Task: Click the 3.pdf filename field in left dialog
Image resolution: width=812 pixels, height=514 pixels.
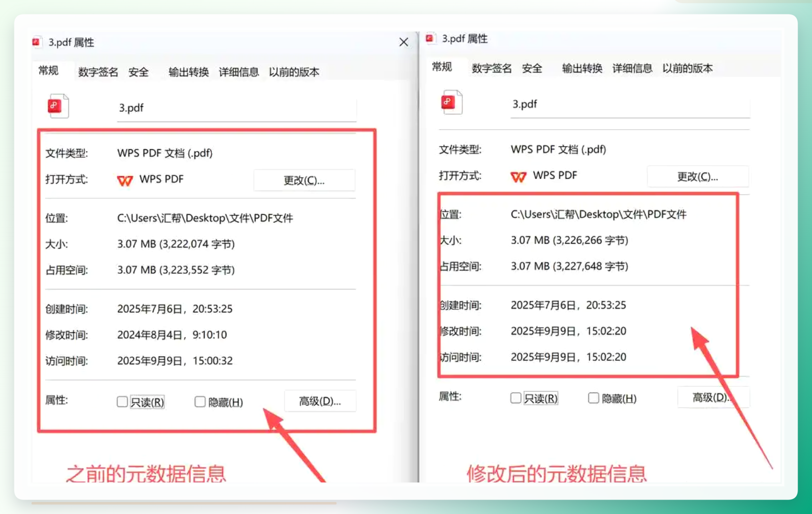Action: [x=236, y=108]
